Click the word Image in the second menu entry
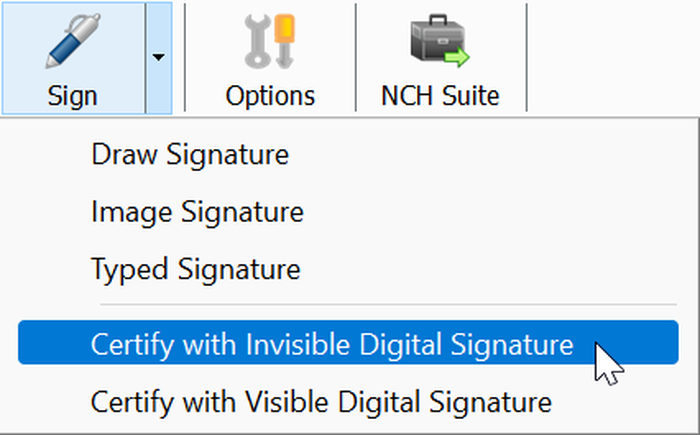Image resolution: width=700 pixels, height=435 pixels. [132, 212]
